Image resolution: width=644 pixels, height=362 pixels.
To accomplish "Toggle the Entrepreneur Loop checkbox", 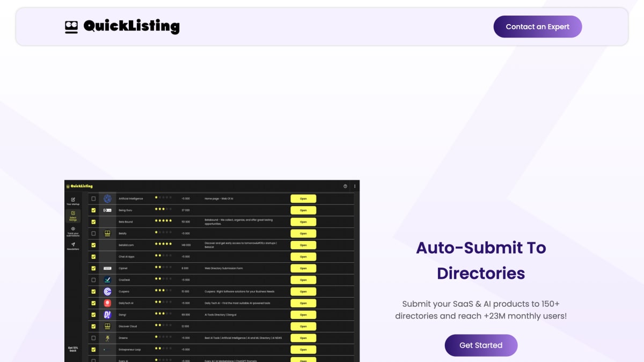I will point(93,350).
